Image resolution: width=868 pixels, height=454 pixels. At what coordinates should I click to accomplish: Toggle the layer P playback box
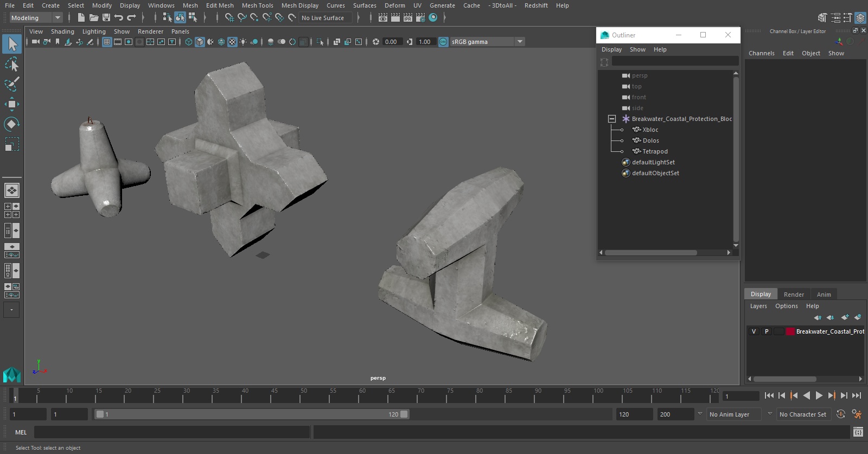pyautogui.click(x=767, y=331)
